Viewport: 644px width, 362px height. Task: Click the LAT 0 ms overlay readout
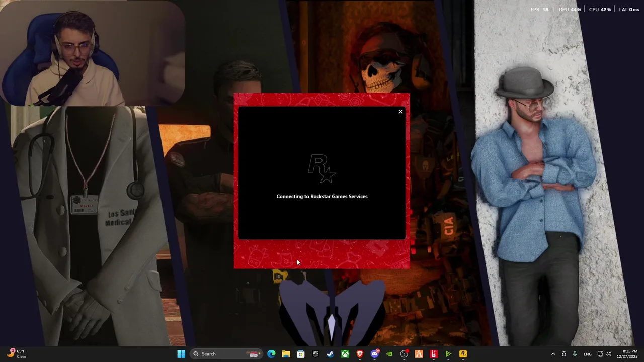pyautogui.click(x=629, y=10)
